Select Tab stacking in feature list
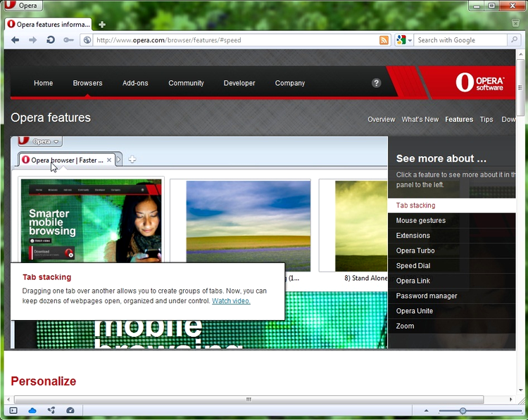 (451, 205)
